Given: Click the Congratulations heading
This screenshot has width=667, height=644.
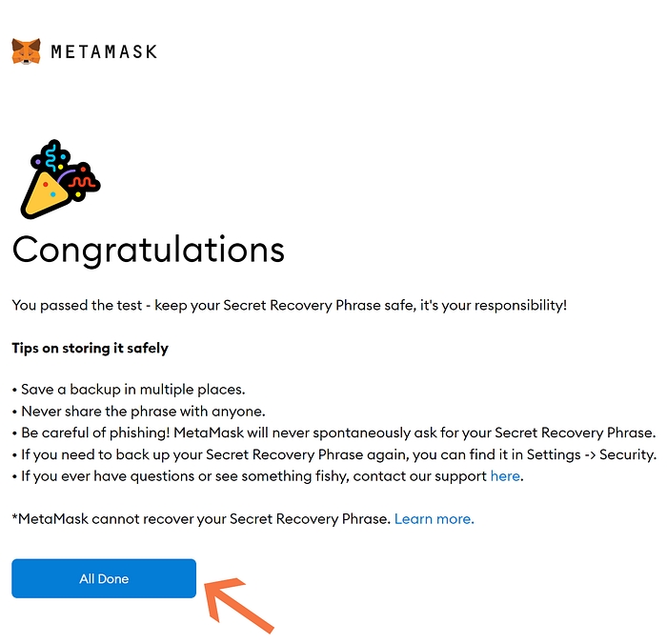Looking at the screenshot, I should [x=149, y=250].
